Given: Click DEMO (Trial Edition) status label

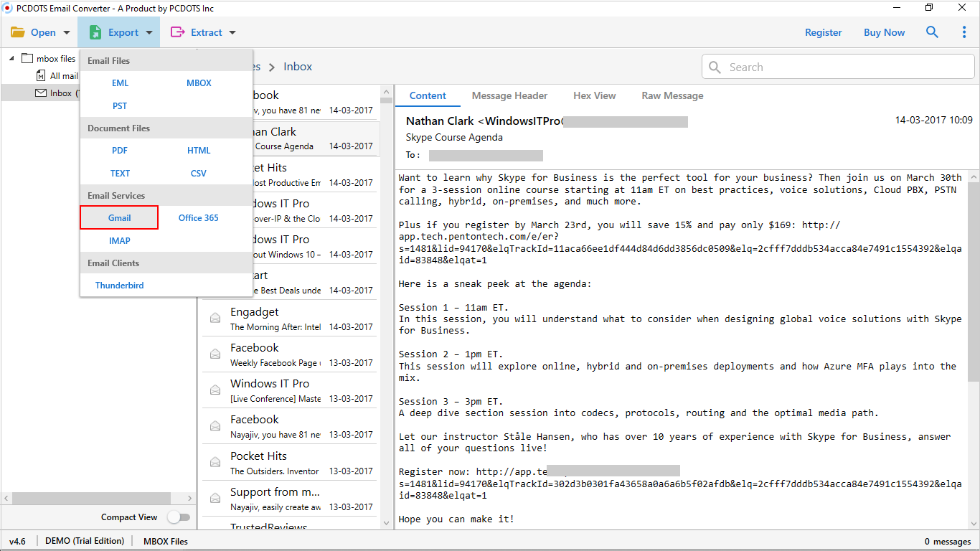Looking at the screenshot, I should pos(85,541).
